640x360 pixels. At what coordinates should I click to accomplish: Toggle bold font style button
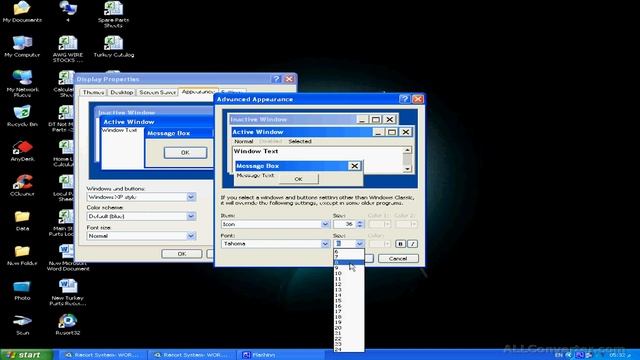(x=400, y=244)
